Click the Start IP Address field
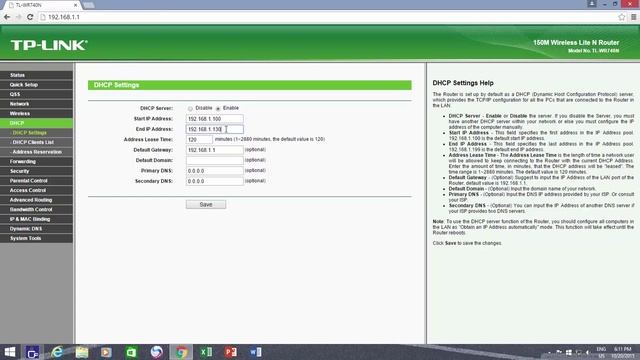Image resolution: width=640 pixels, height=360 pixels. [215, 119]
